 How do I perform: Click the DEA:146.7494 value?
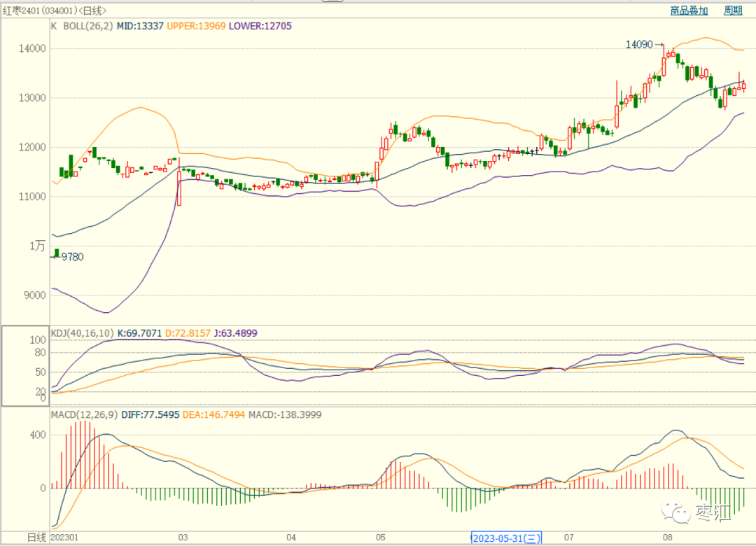click(213, 415)
